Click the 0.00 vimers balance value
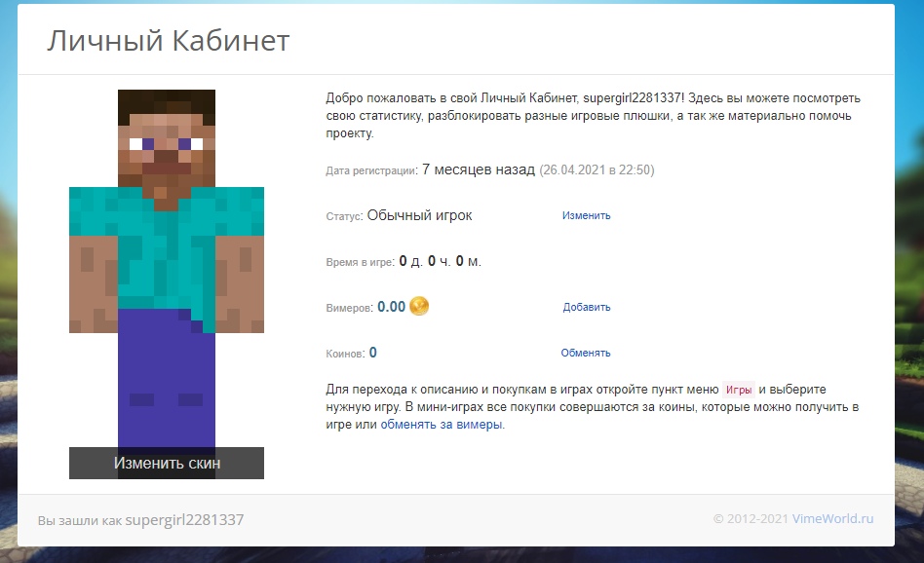This screenshot has width=924, height=563. pyautogui.click(x=391, y=307)
